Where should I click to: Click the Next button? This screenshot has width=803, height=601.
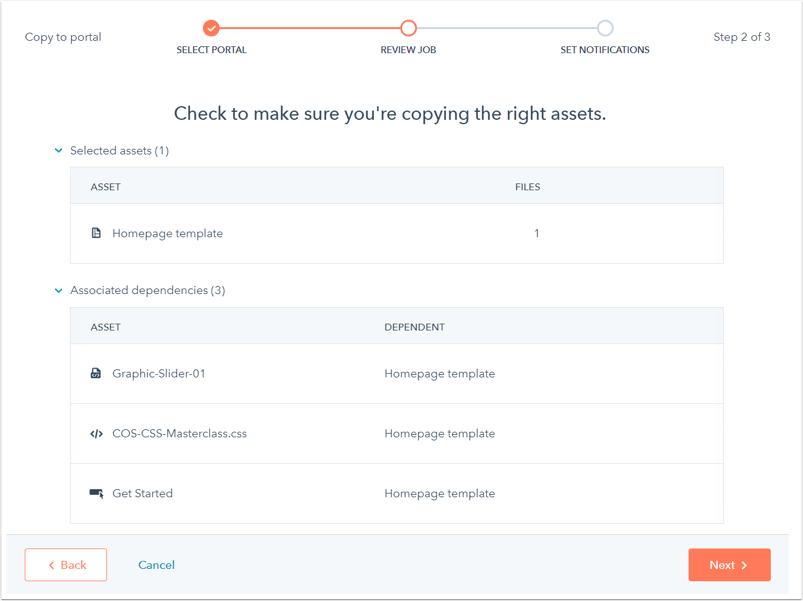(729, 565)
